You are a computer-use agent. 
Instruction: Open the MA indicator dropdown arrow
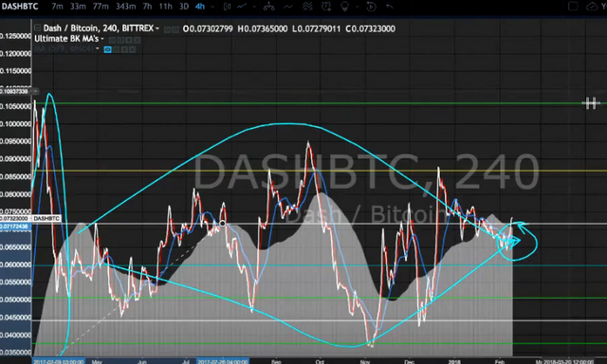click(98, 48)
